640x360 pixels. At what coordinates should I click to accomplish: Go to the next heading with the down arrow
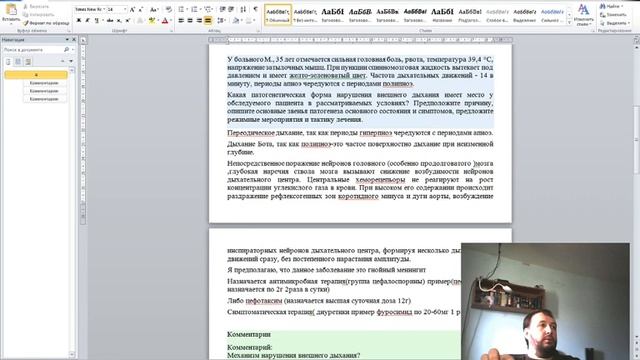[x=71, y=61]
